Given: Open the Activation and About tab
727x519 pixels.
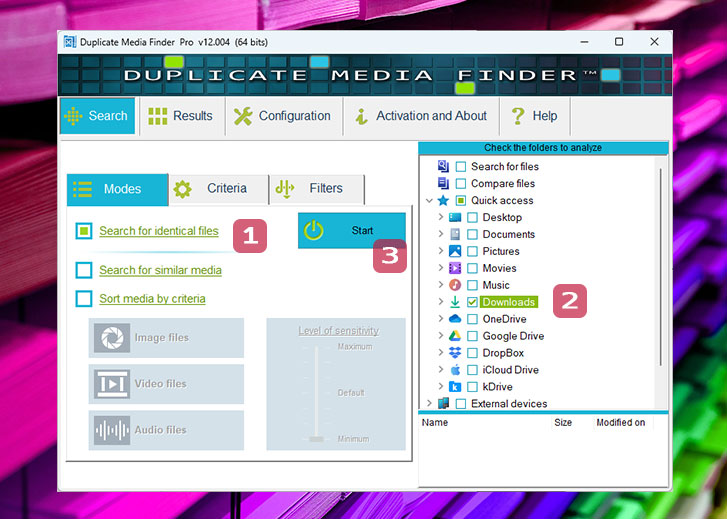Looking at the screenshot, I should [x=421, y=116].
